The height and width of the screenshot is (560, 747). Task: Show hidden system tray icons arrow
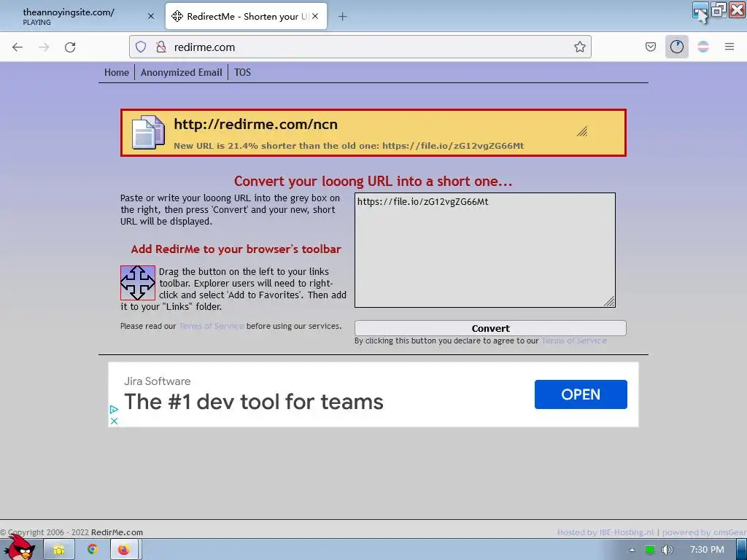632,550
